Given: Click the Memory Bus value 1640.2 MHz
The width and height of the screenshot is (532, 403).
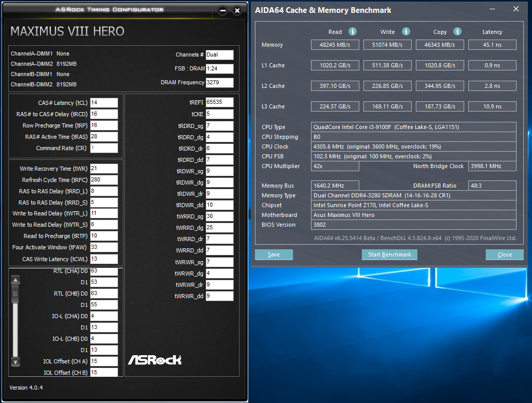Looking at the screenshot, I should [335, 186].
